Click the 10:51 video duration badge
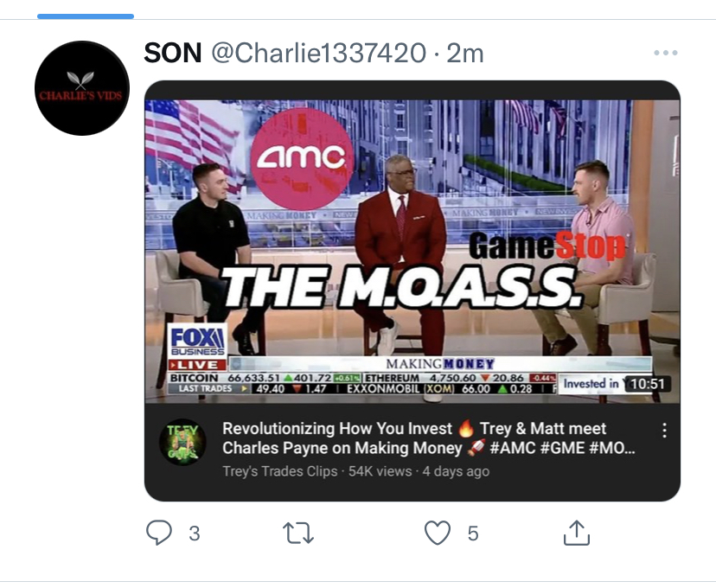The width and height of the screenshot is (716, 588). (648, 383)
